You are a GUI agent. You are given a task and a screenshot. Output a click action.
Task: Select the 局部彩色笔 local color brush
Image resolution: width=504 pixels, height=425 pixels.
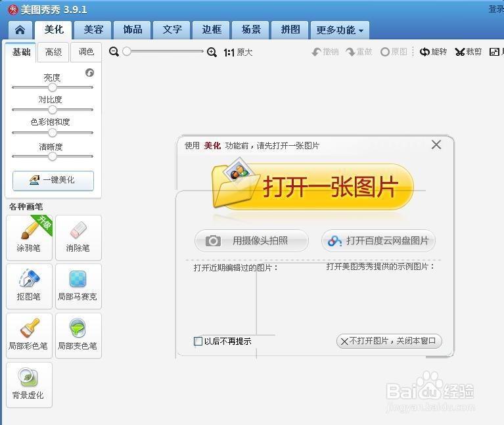point(29,336)
